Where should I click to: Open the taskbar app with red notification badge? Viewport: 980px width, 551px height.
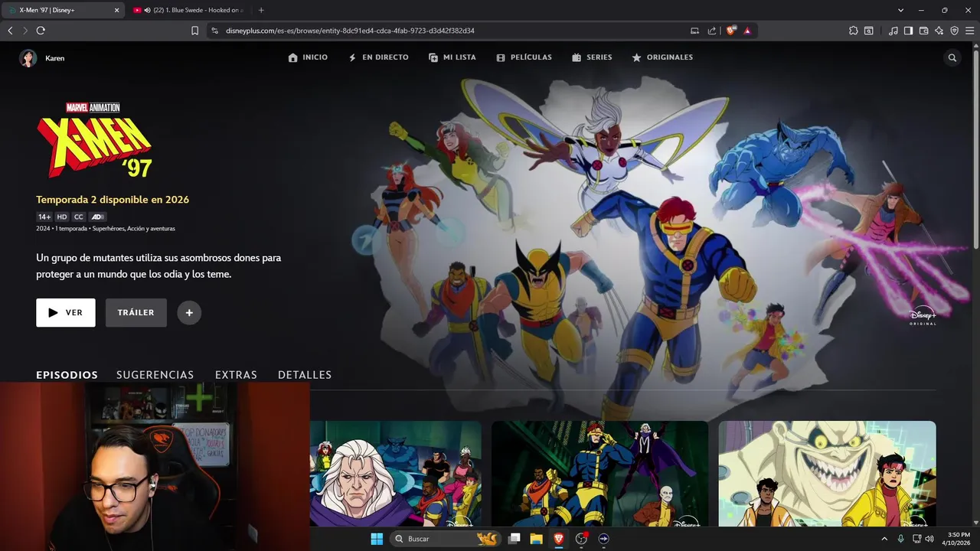tap(582, 539)
